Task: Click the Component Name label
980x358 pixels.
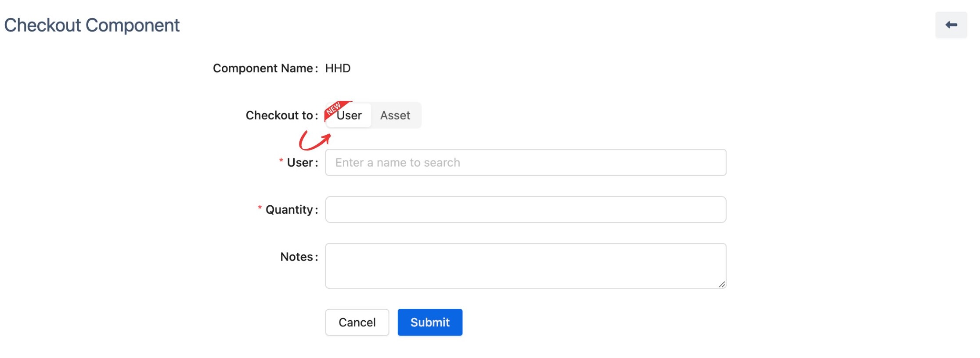Action: pos(263,68)
